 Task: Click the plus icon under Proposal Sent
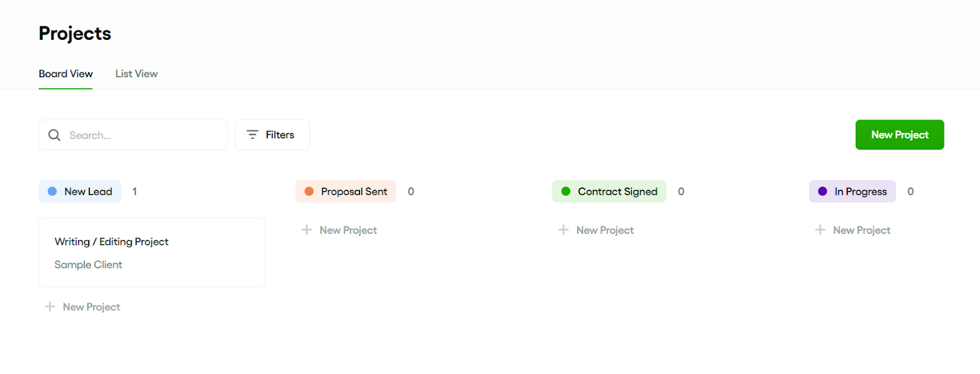coord(306,230)
